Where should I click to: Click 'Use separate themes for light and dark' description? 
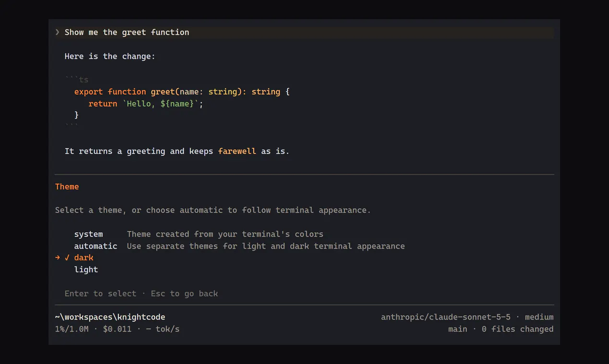(266, 246)
